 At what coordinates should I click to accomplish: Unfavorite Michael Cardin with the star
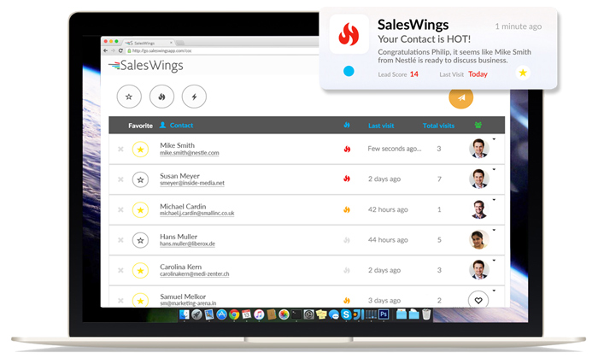pyautogui.click(x=140, y=209)
